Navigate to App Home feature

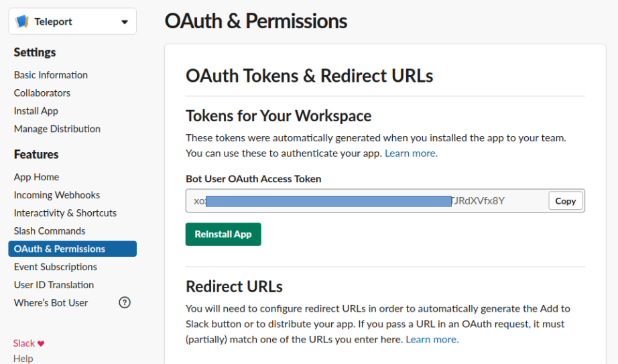click(x=36, y=177)
